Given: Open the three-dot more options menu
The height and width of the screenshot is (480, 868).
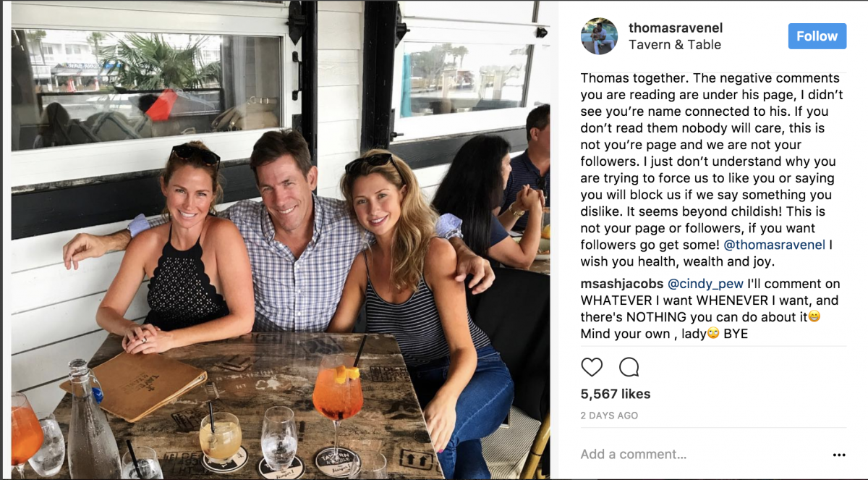Looking at the screenshot, I should click(839, 455).
